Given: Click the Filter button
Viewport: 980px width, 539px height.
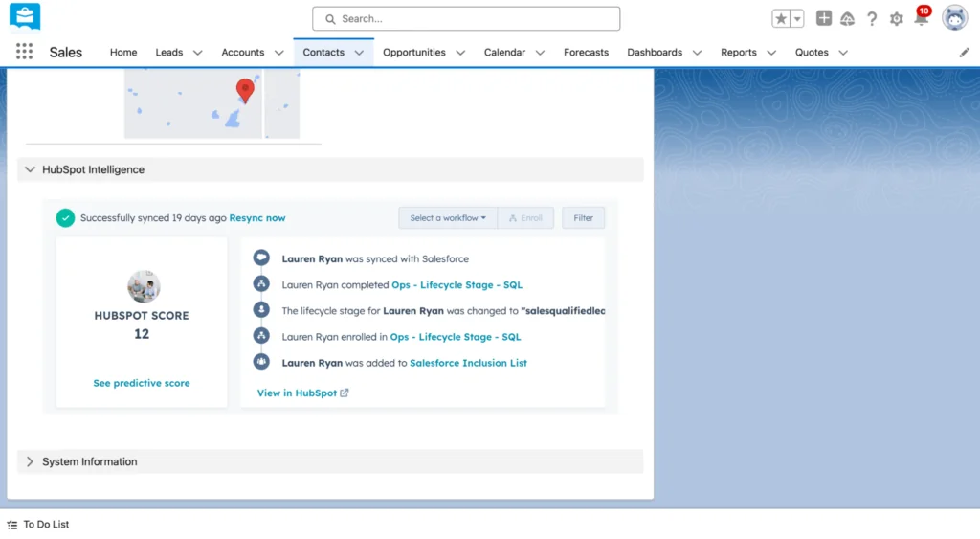Looking at the screenshot, I should 583,217.
